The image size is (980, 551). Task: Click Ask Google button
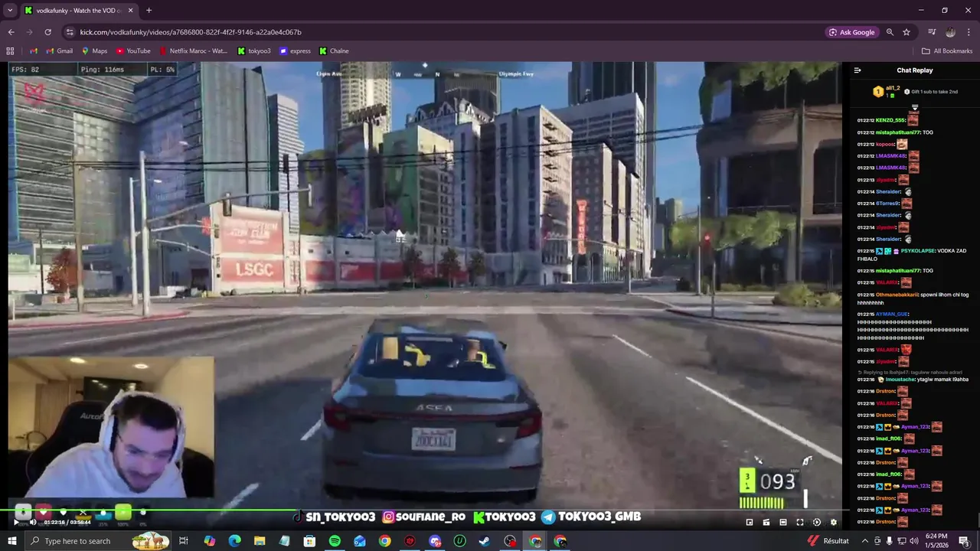(x=851, y=32)
